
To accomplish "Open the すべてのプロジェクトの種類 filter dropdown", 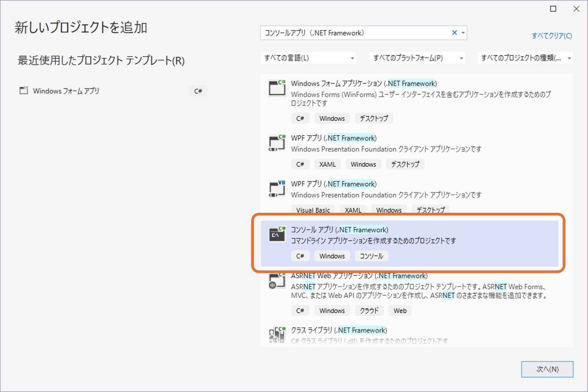I will [525, 58].
